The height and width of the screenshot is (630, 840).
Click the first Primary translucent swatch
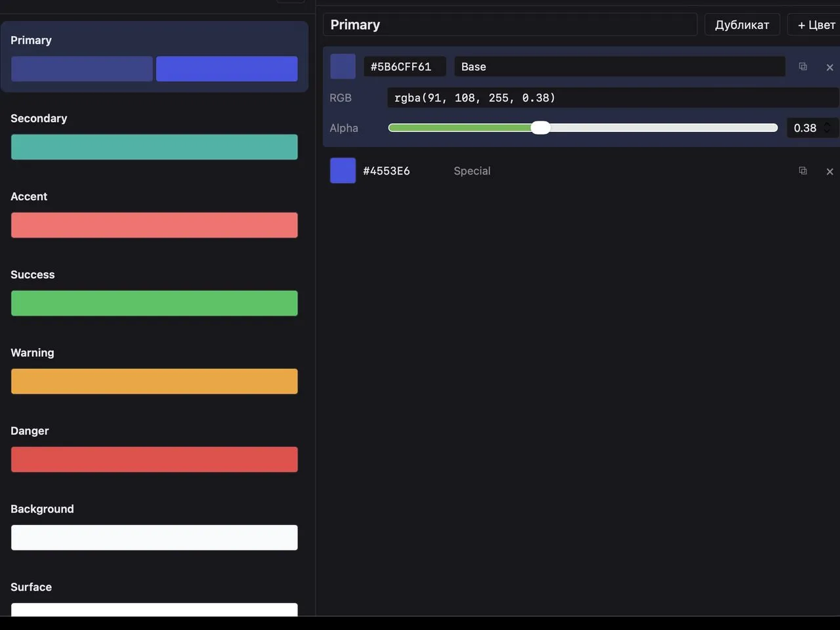pos(82,69)
